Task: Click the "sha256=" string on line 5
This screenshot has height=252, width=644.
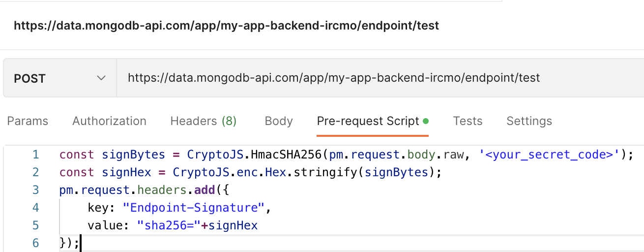Action: tap(170, 225)
